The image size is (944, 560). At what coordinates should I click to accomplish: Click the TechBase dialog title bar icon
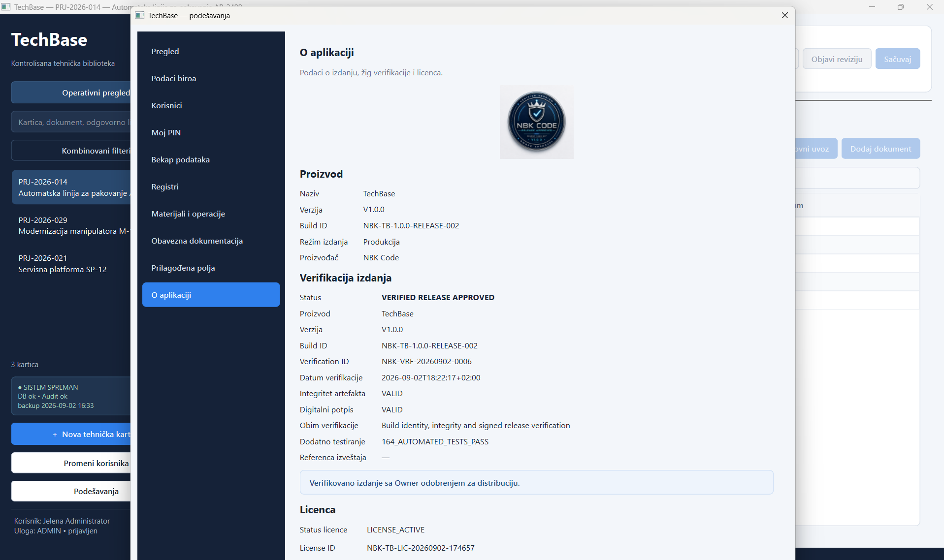140,15
